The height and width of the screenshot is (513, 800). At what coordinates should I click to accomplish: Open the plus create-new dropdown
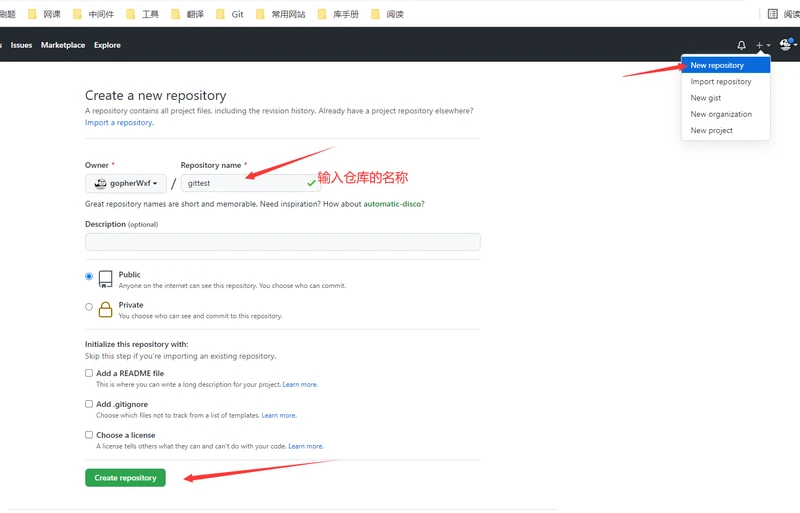tap(763, 45)
